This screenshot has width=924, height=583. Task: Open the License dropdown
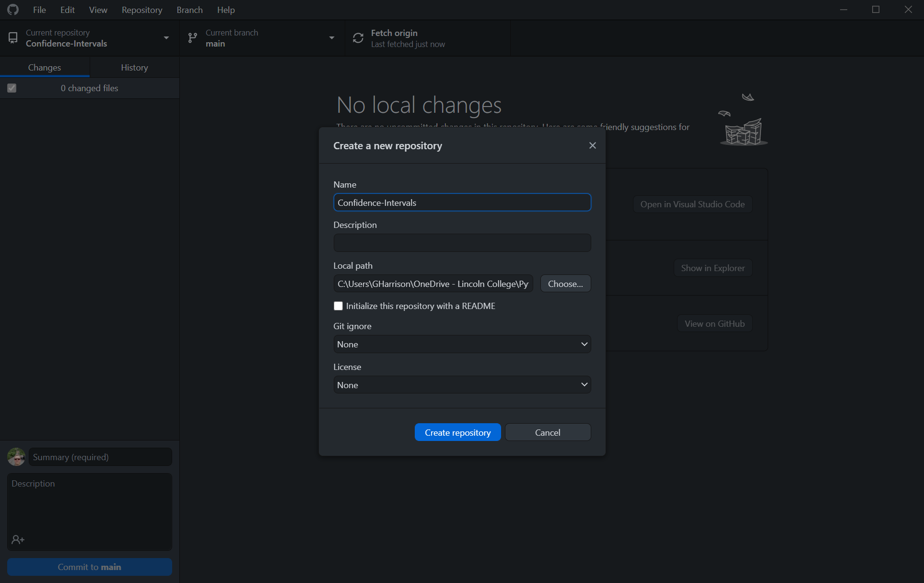point(462,385)
